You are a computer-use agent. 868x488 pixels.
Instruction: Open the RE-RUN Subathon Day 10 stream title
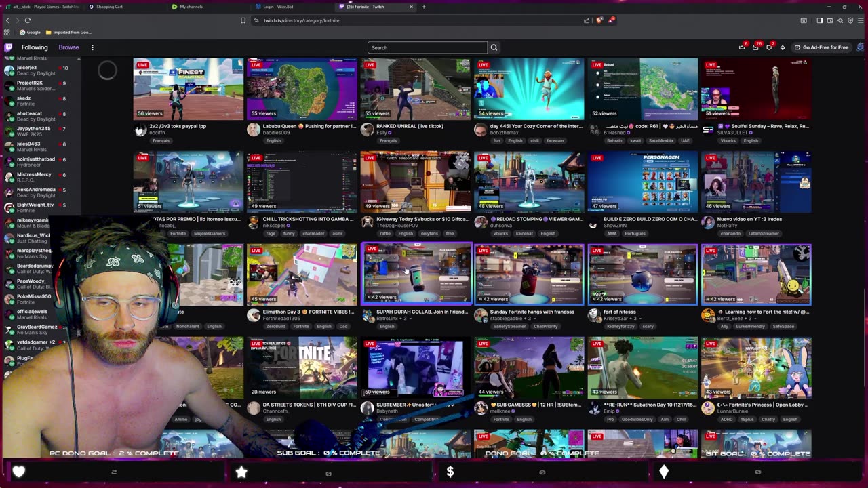[650, 405]
